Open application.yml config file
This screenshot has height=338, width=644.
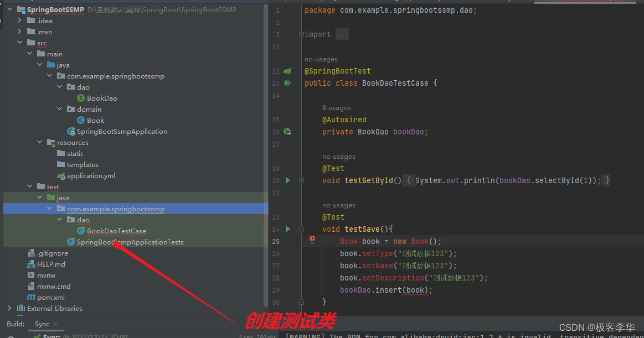pyautogui.click(x=91, y=175)
